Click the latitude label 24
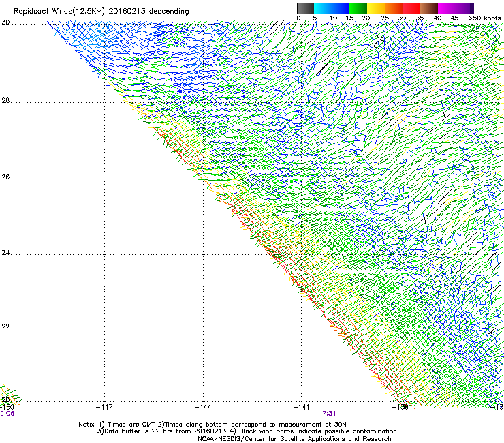 coord(5,253)
